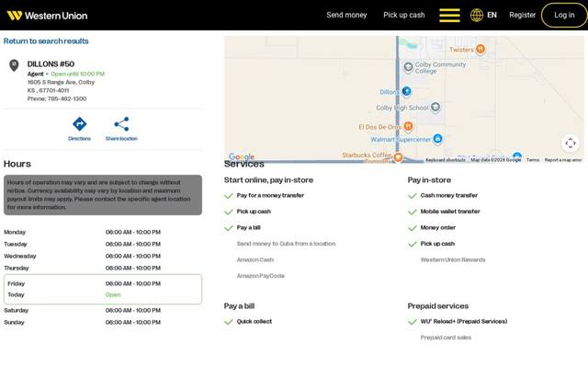Click the Register link
This screenshot has height=368, width=588.
(x=523, y=15)
